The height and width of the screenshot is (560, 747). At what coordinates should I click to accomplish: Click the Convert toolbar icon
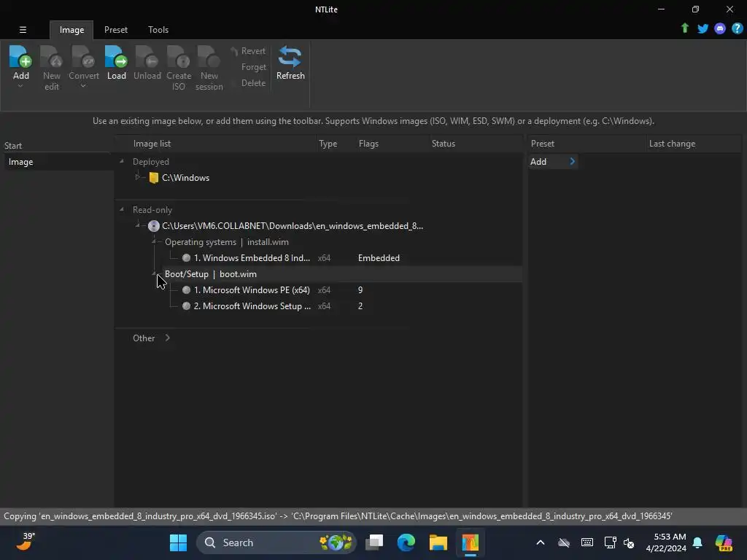(x=83, y=57)
